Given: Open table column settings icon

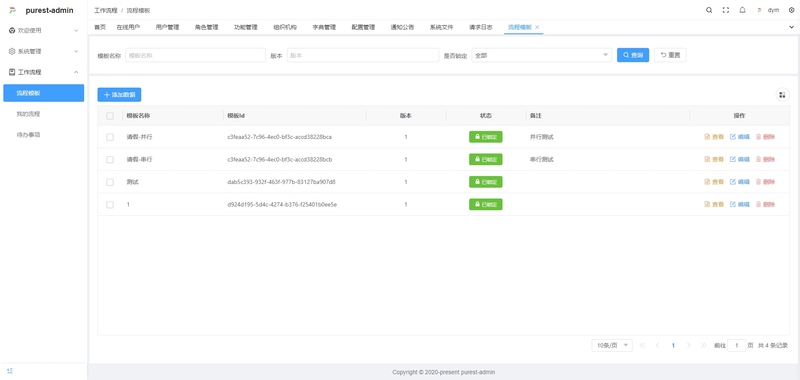Looking at the screenshot, I should coord(782,95).
